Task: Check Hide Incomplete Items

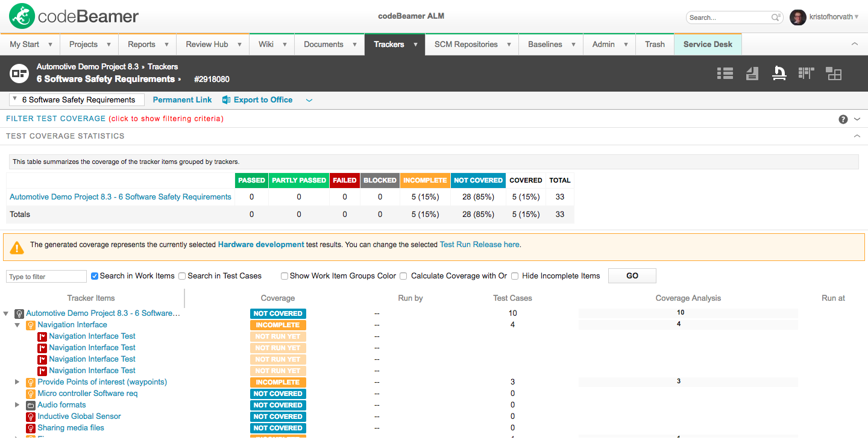Action: click(x=515, y=276)
